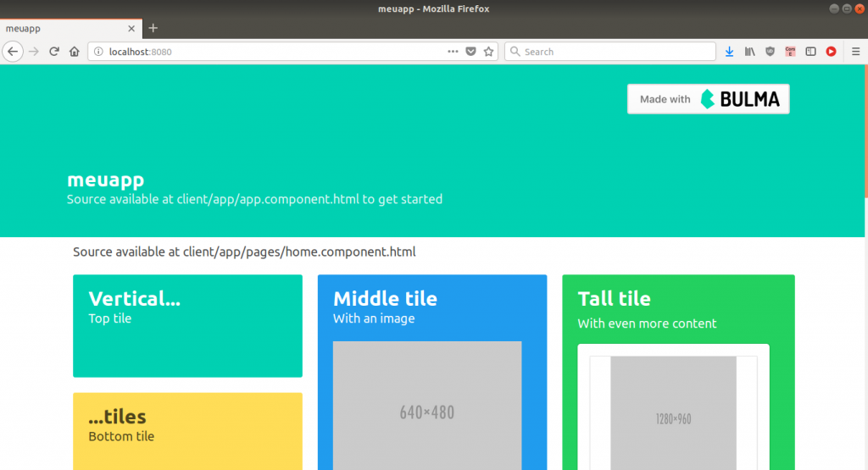Image resolution: width=868 pixels, height=470 pixels.
Task: Click the uBlock Origin shield icon
Action: click(770, 52)
